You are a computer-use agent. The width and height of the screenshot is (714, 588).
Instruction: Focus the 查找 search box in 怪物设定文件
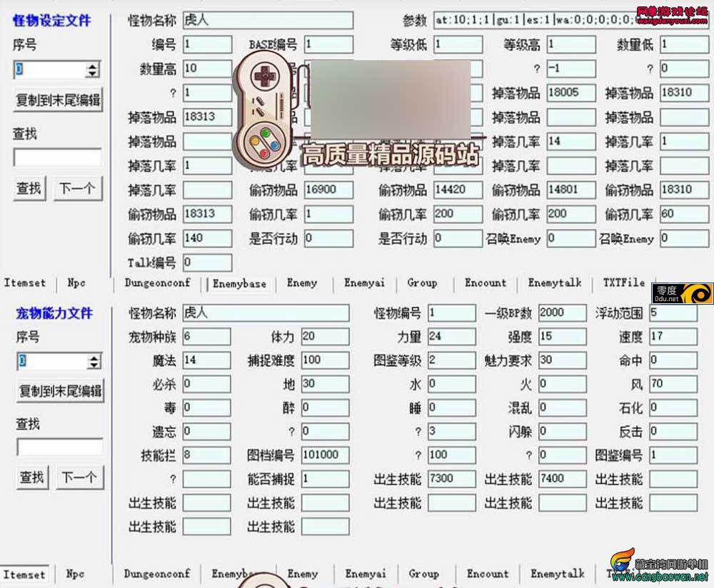57,157
